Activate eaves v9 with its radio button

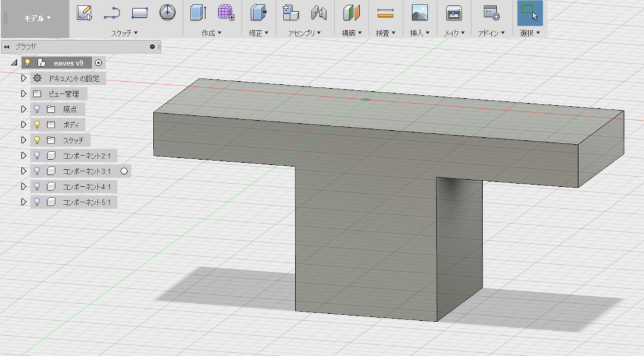[98, 63]
